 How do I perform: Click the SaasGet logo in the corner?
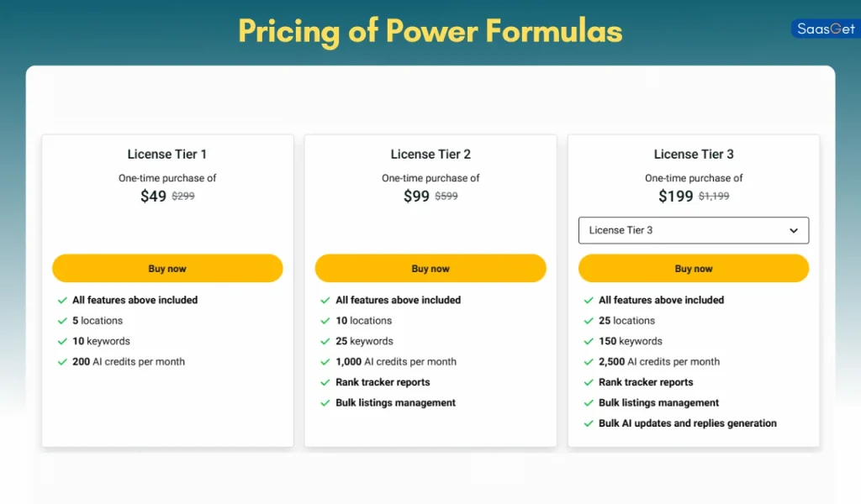[x=825, y=28]
